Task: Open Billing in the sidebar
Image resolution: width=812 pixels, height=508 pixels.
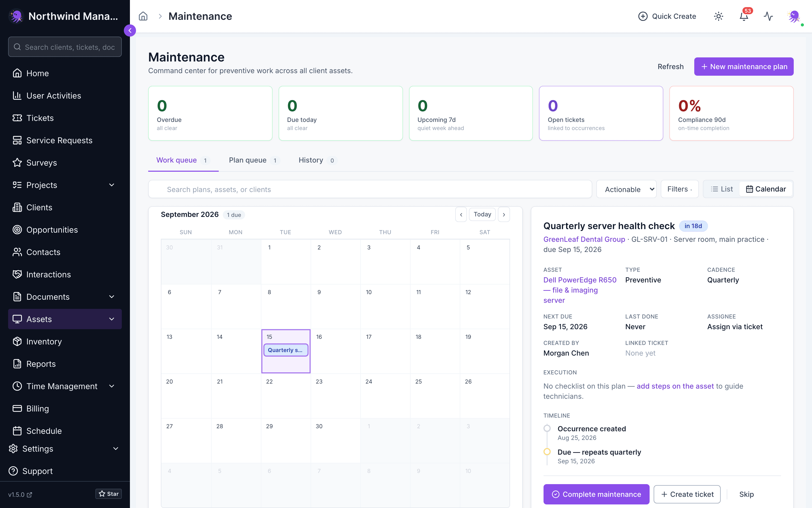Action: pos(65,408)
